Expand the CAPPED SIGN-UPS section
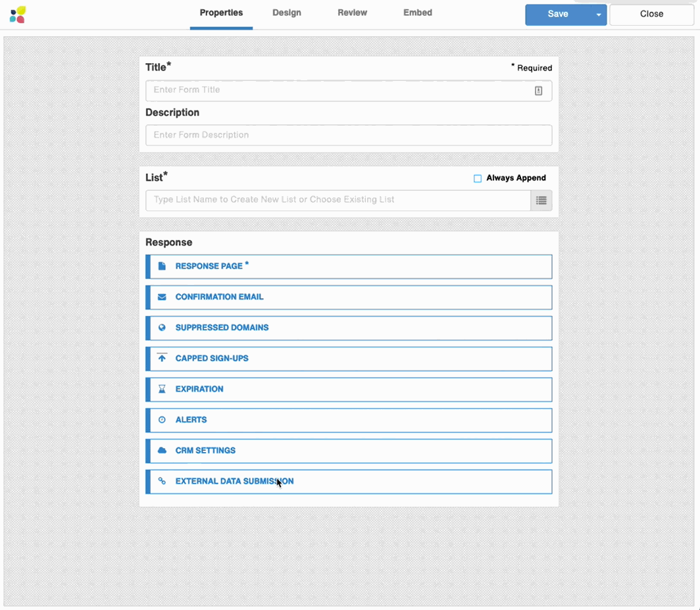Viewport: 700px width, 610px height. (349, 359)
